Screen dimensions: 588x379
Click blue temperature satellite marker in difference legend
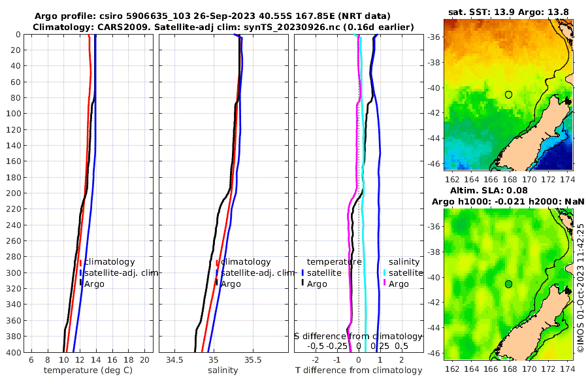tap(302, 272)
